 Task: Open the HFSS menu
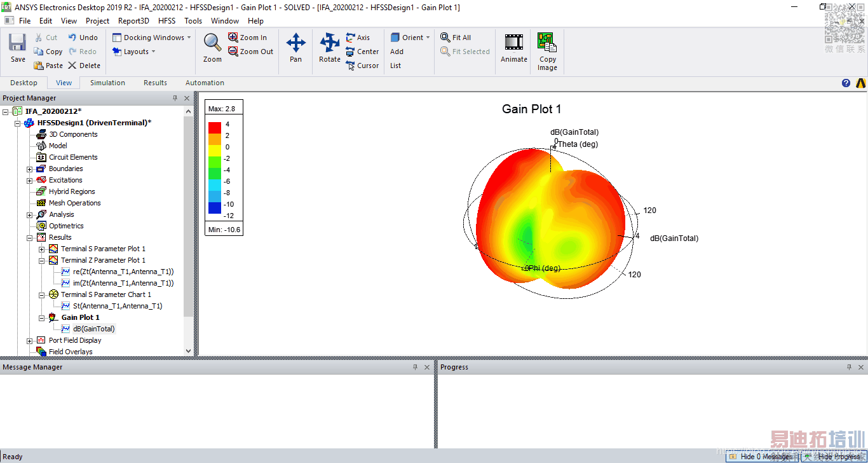(166, 21)
